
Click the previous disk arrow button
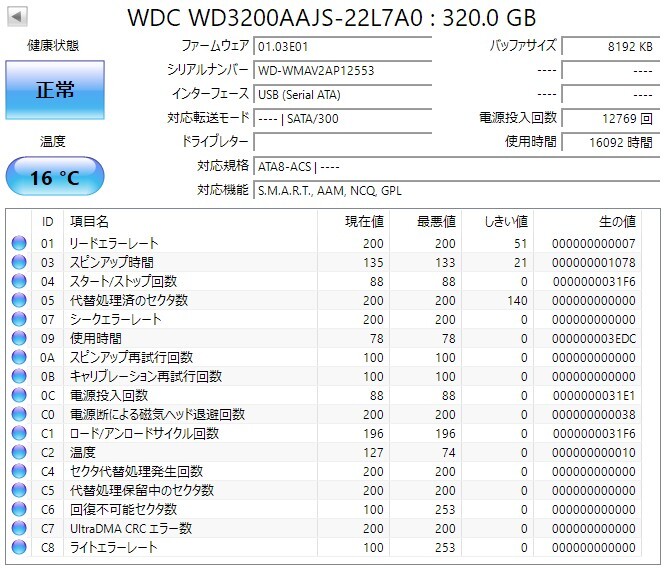(17, 17)
